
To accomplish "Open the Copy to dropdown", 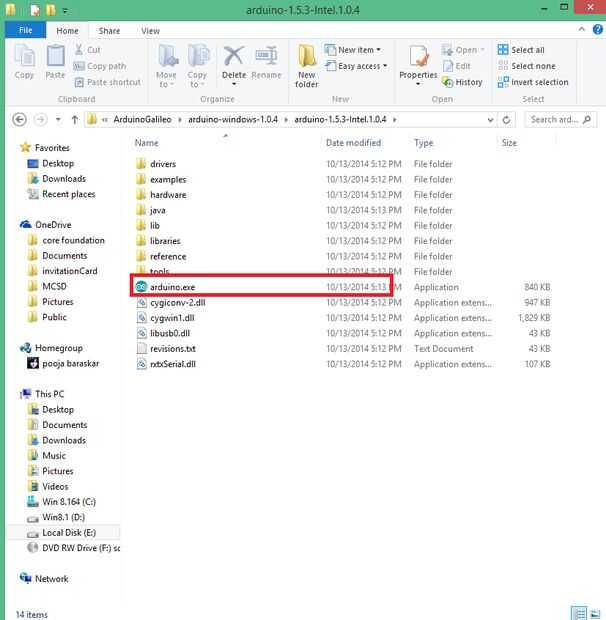I will point(197,66).
